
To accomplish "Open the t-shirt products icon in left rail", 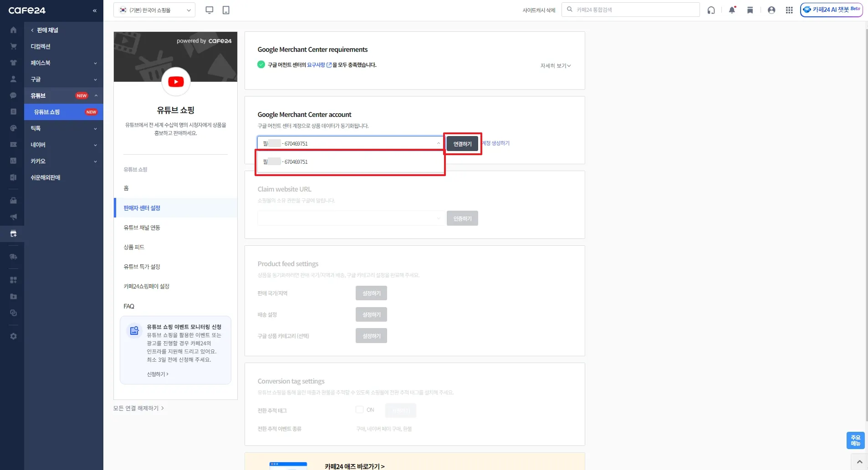I will (13, 63).
